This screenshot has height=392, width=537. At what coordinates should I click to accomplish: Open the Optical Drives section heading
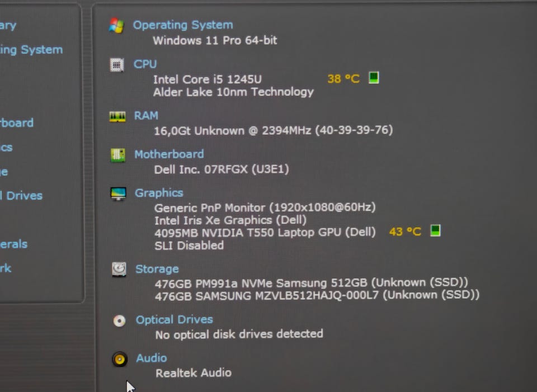[x=175, y=320]
